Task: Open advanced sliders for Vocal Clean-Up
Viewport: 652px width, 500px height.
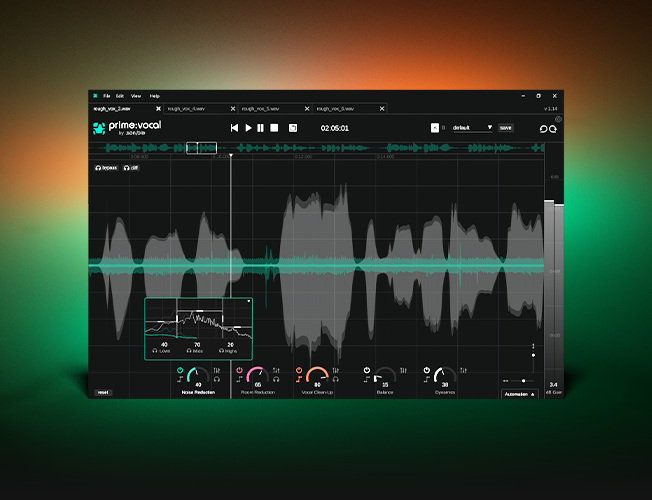Action: point(336,370)
